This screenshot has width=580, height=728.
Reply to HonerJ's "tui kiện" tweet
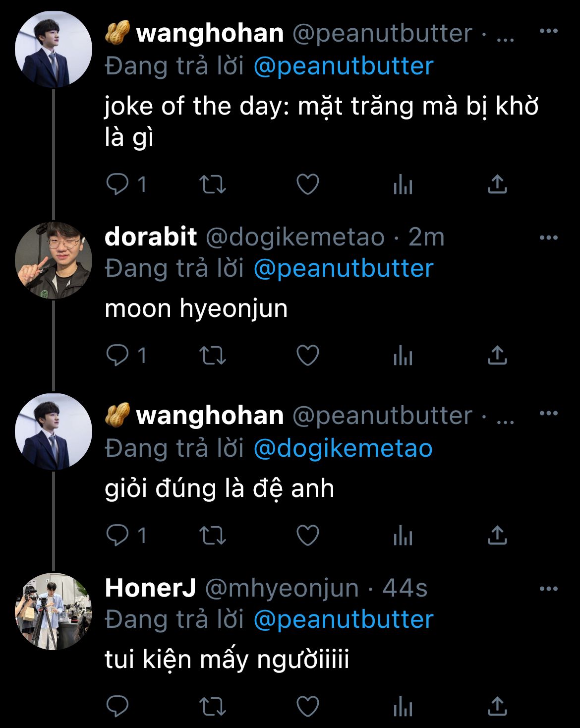pyautogui.click(x=118, y=706)
